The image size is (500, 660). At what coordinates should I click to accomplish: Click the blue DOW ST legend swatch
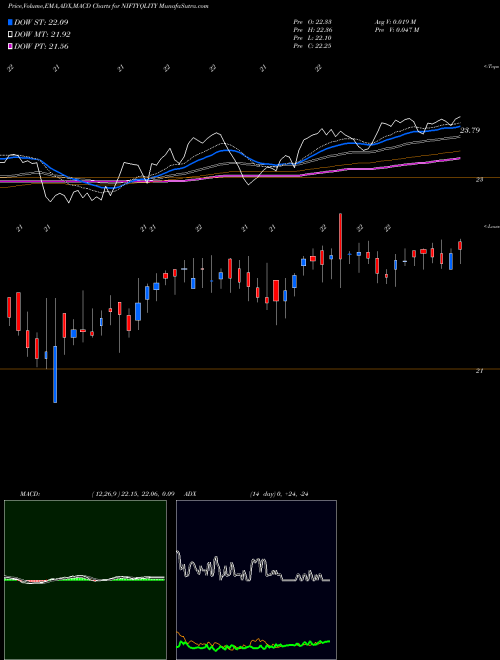click(11, 22)
